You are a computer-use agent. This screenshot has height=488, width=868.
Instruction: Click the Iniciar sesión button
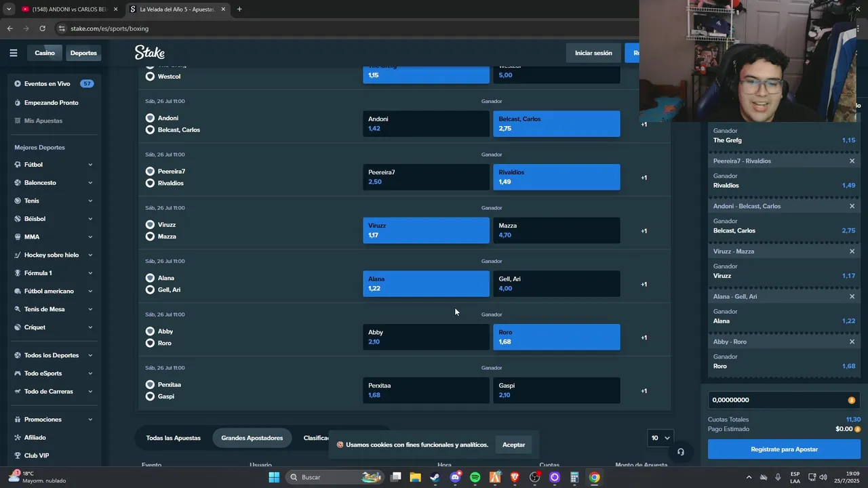(x=593, y=53)
